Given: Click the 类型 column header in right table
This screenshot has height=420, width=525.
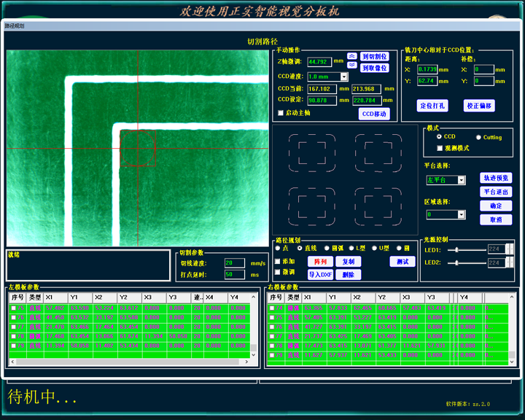Looking at the screenshot, I should (294, 297).
